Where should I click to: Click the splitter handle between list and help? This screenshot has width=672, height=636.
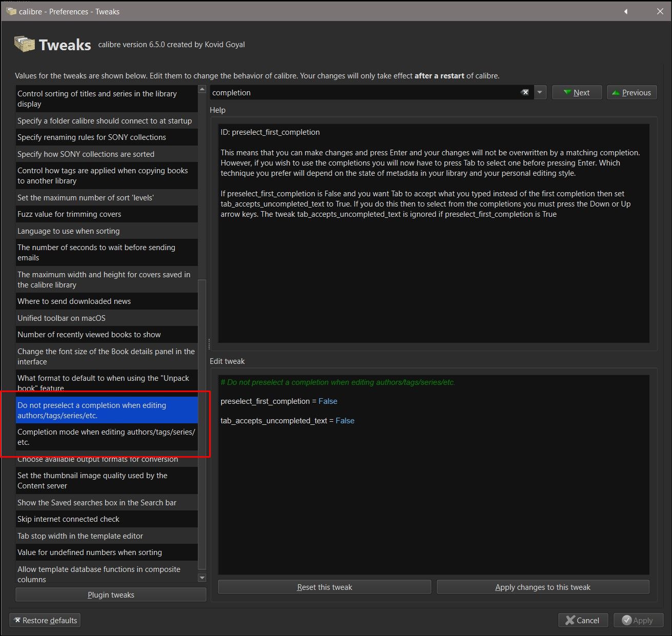(209, 343)
